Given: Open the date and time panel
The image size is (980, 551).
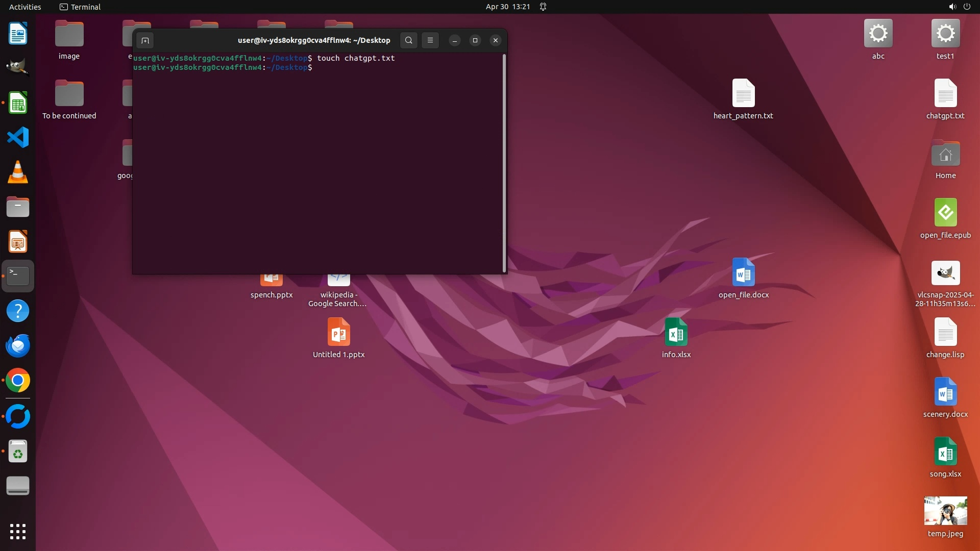Looking at the screenshot, I should tap(507, 7).
